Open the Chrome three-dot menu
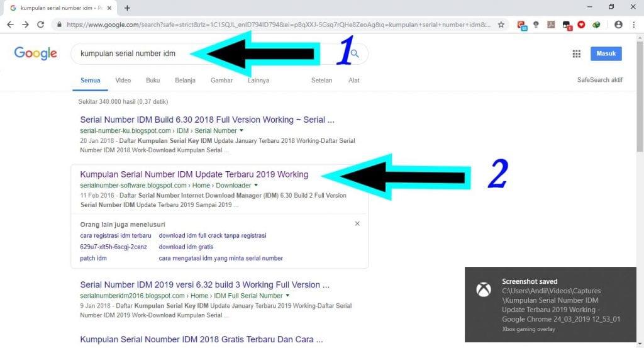 pos(633,25)
